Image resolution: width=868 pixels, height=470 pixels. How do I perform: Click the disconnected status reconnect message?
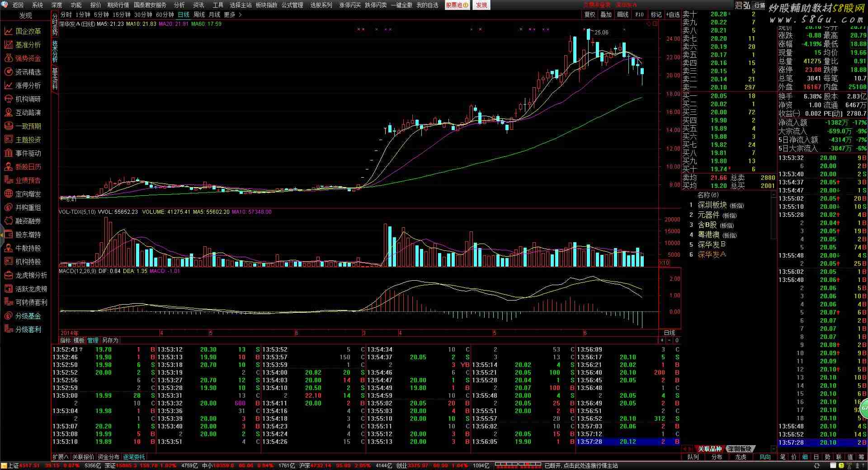pos(581,465)
